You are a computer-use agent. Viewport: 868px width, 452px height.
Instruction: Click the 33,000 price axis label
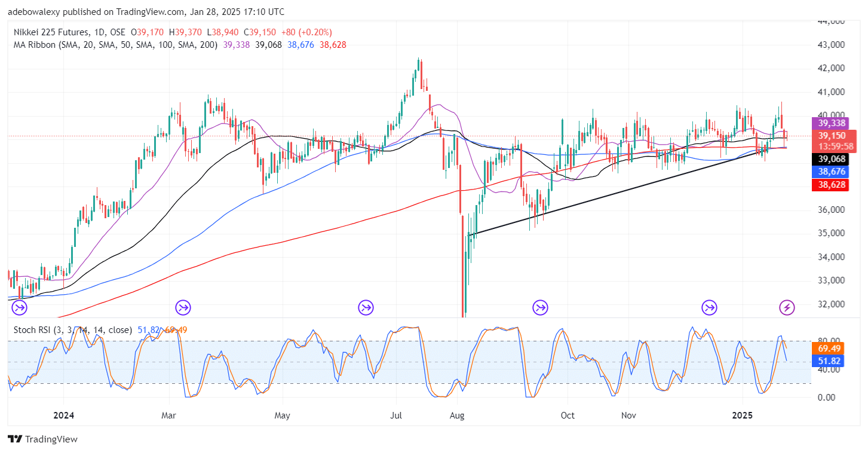pos(831,280)
